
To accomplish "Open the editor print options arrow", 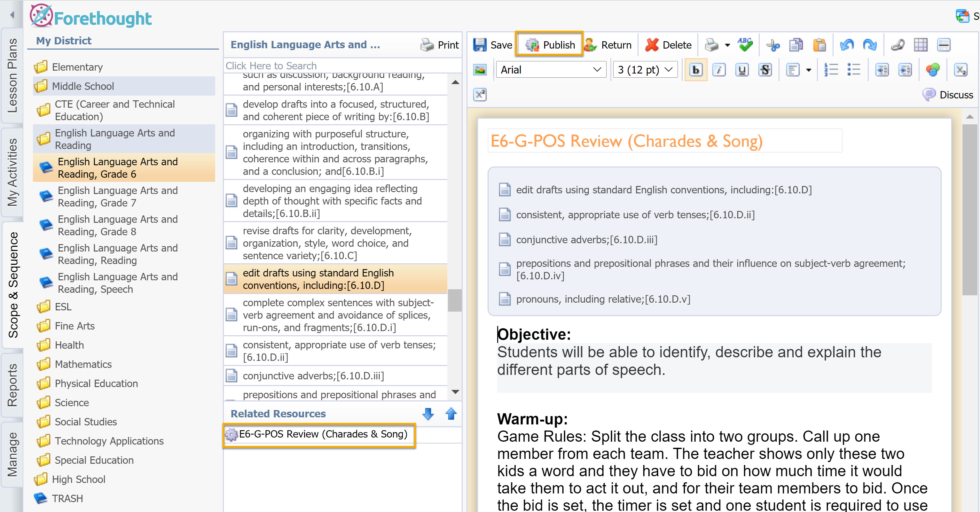I will [727, 45].
